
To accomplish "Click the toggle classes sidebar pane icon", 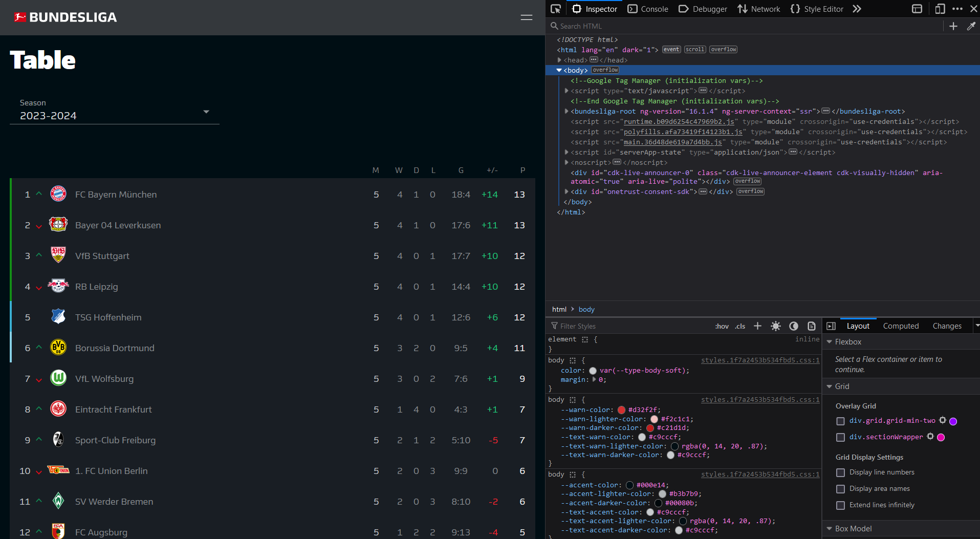I will tap(831, 326).
